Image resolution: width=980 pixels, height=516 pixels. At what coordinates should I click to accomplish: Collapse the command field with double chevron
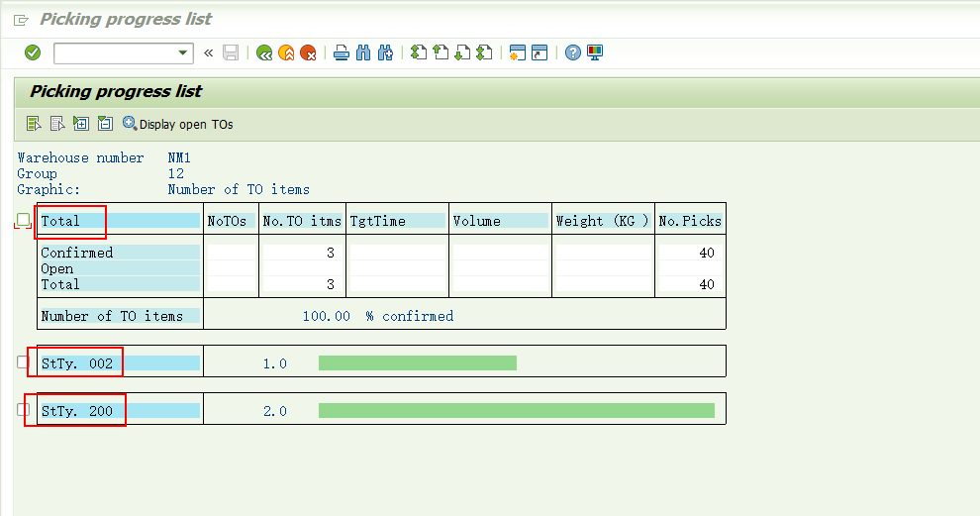(x=209, y=53)
